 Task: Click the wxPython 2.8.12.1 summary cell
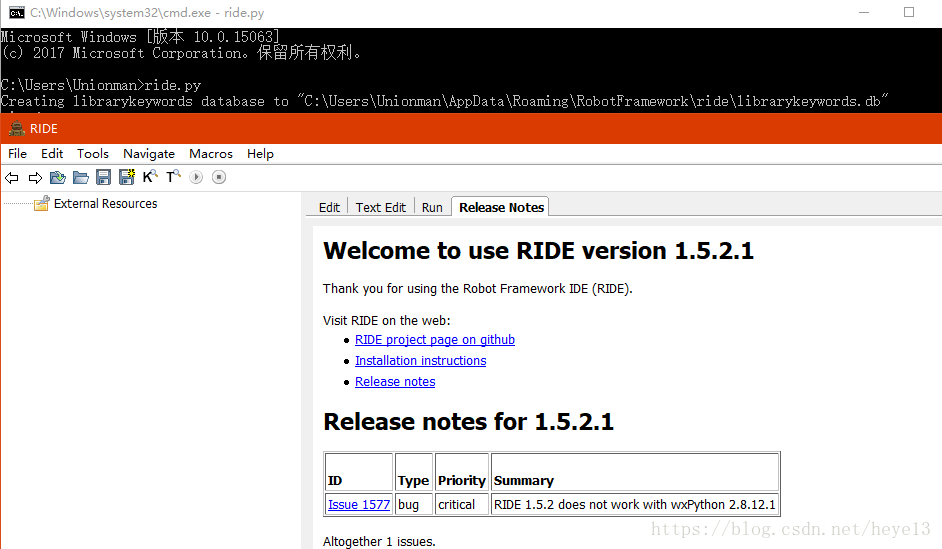635,505
